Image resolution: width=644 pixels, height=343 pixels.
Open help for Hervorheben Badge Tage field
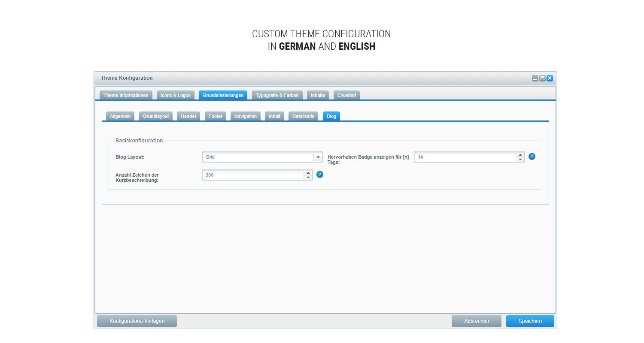[532, 156]
